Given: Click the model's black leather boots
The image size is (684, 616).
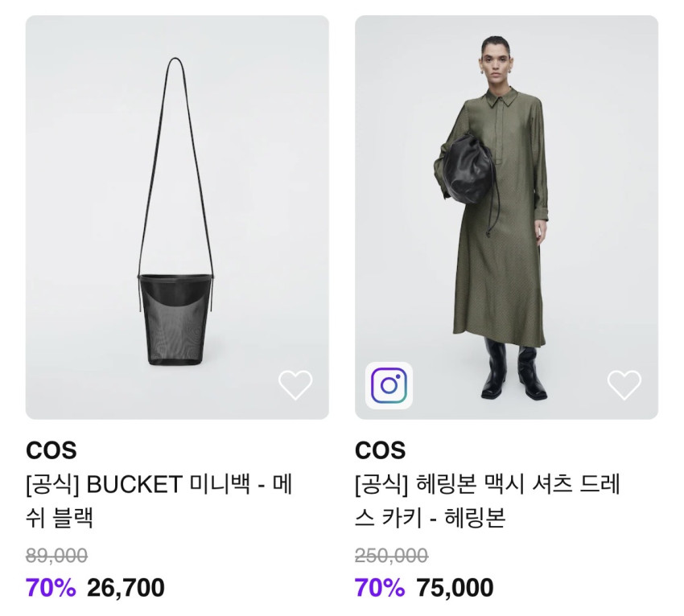Looking at the screenshot, I should coord(514,368).
